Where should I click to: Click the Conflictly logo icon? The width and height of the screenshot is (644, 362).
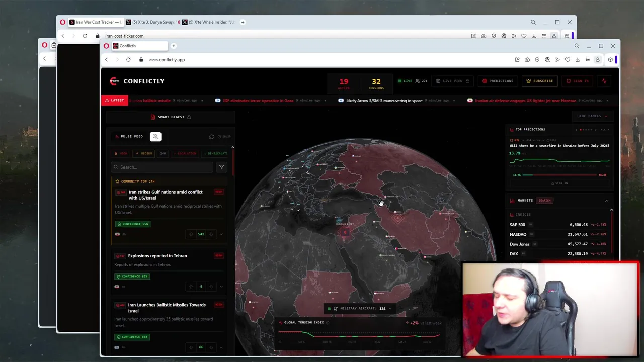tap(114, 81)
